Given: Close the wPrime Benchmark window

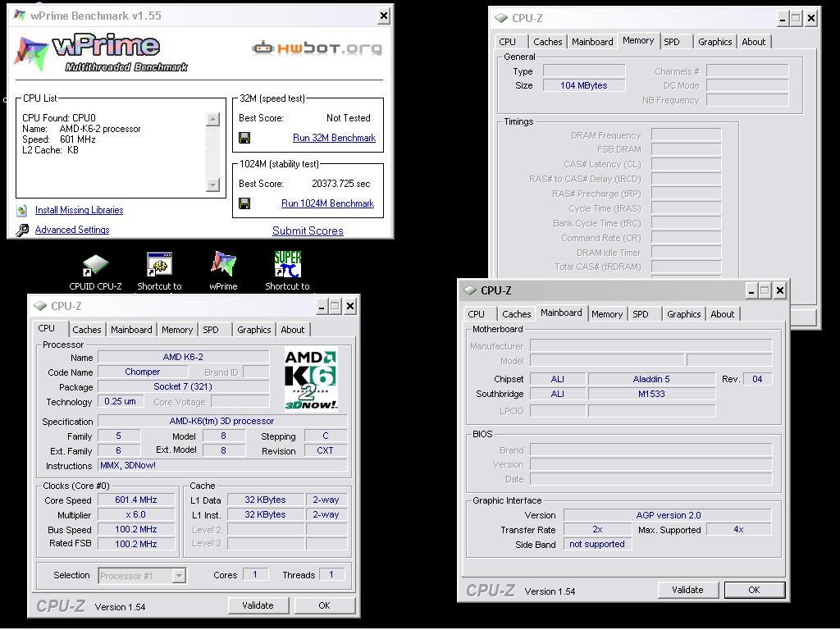Looking at the screenshot, I should coord(384,16).
